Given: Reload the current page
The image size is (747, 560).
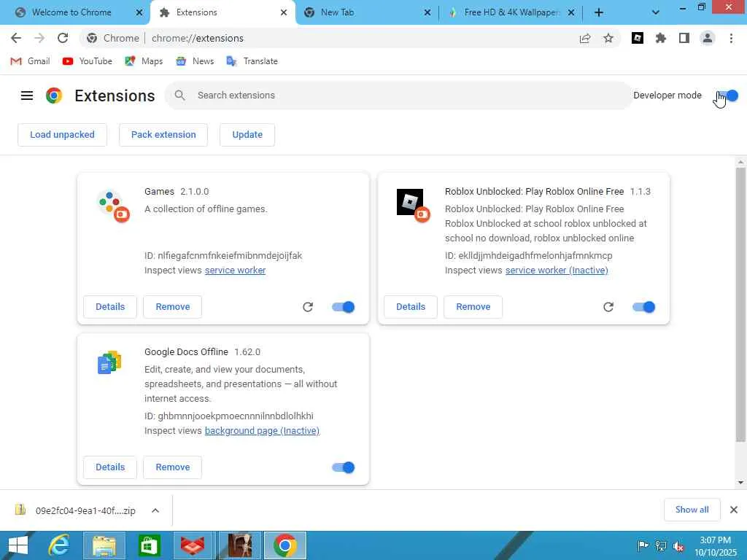Looking at the screenshot, I should 63,38.
